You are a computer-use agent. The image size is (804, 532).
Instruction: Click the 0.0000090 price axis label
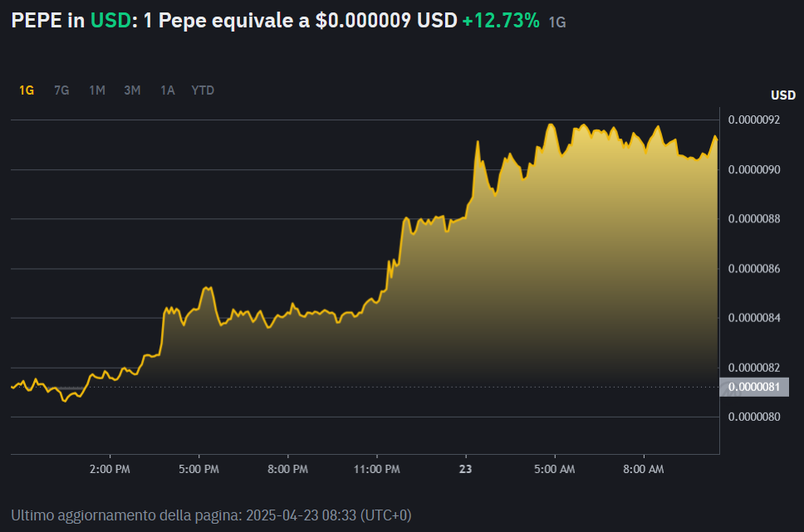754,169
